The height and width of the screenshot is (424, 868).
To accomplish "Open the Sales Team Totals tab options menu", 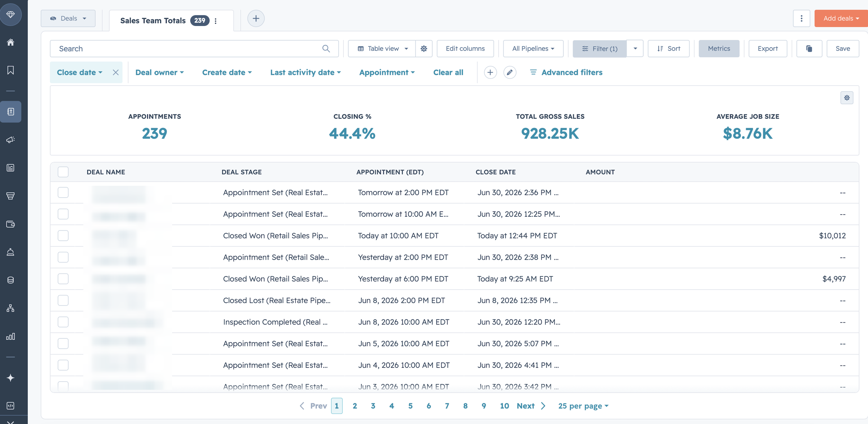I will [x=216, y=21].
